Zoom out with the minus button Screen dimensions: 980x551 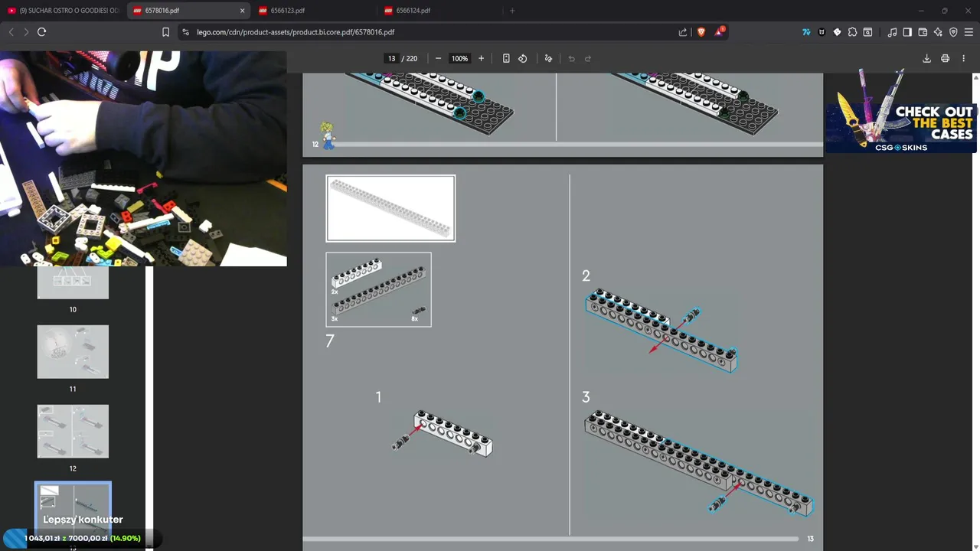click(438, 58)
